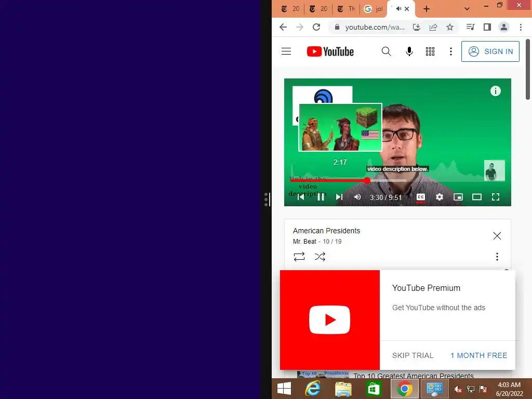
Task: Click muted speaker tray icon
Action: click(x=458, y=390)
